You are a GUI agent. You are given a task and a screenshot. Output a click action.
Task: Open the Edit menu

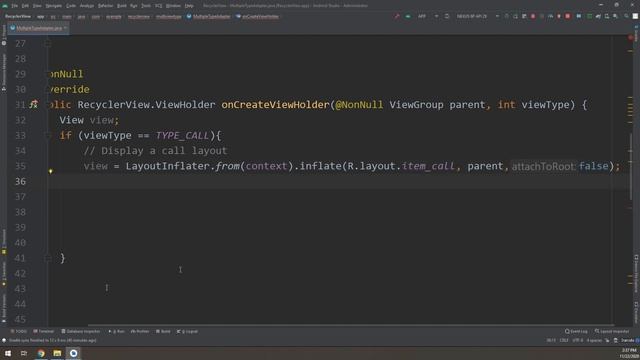25,6
